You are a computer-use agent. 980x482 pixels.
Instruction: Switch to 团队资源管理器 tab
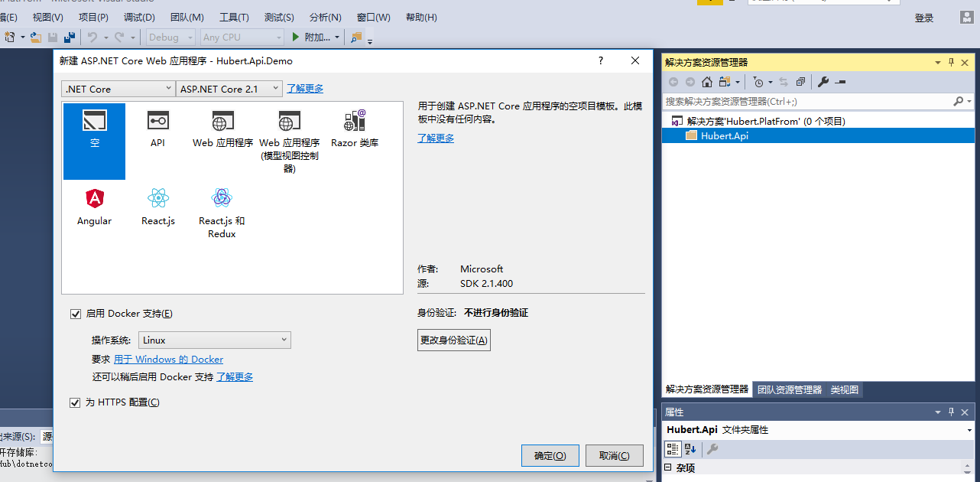coord(790,389)
